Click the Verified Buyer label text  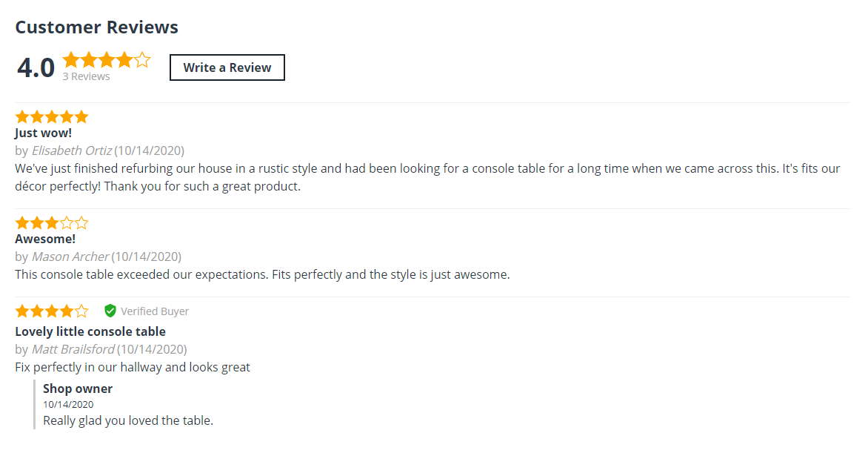pyautogui.click(x=155, y=311)
